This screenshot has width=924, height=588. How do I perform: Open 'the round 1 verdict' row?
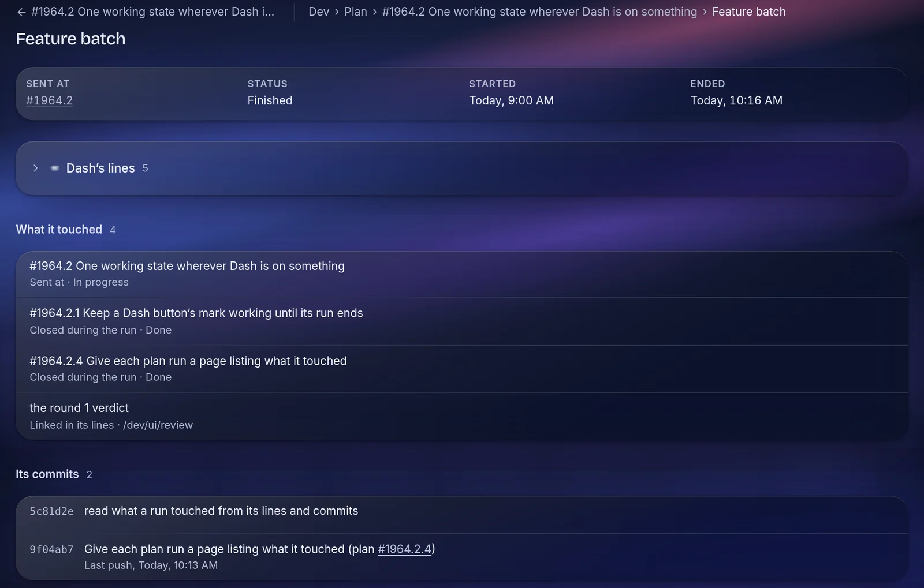pos(462,416)
